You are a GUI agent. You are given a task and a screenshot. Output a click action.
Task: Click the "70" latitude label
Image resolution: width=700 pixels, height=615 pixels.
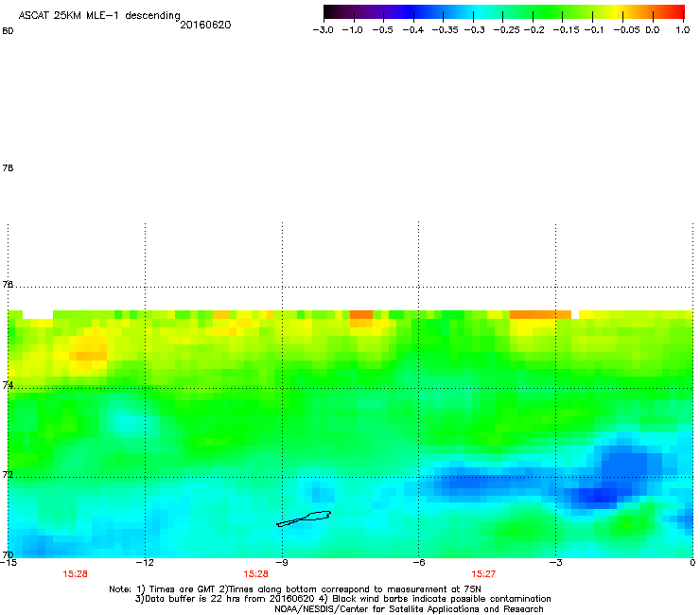click(8, 554)
